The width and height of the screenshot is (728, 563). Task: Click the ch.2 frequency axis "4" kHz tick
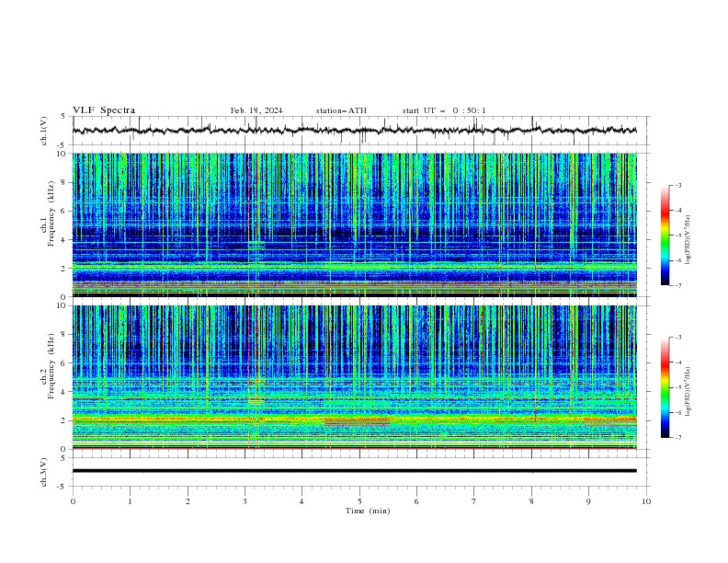64,392
